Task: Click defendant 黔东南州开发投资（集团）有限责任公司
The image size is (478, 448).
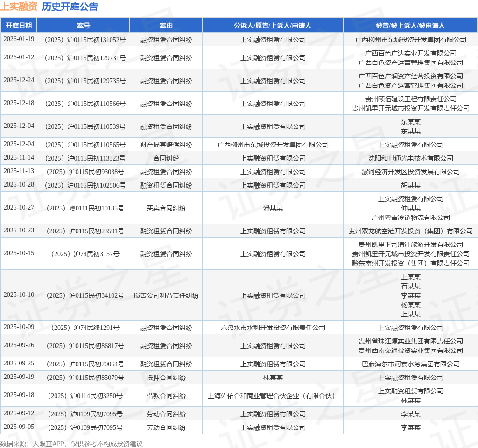Action: click(411, 263)
